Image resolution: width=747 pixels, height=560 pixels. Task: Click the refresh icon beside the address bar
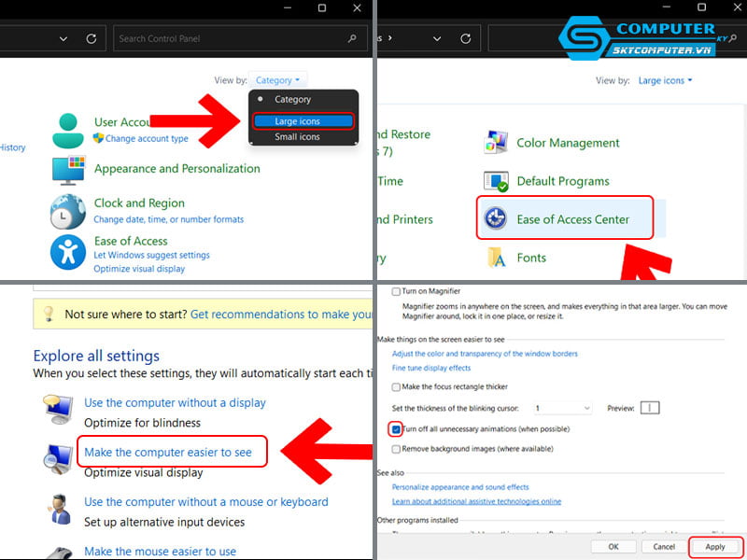91,39
